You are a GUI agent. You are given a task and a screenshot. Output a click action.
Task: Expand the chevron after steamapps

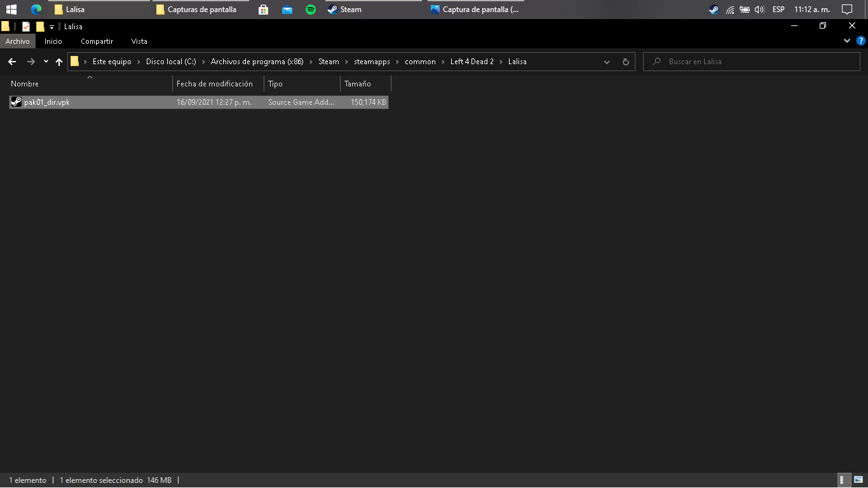[x=398, y=62]
